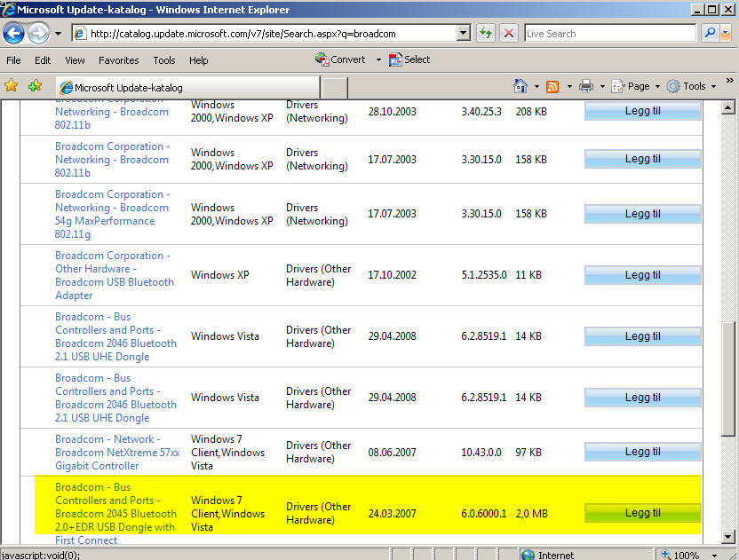Expand the Home button dropdown arrow
This screenshot has height=560, width=739.
click(536, 87)
